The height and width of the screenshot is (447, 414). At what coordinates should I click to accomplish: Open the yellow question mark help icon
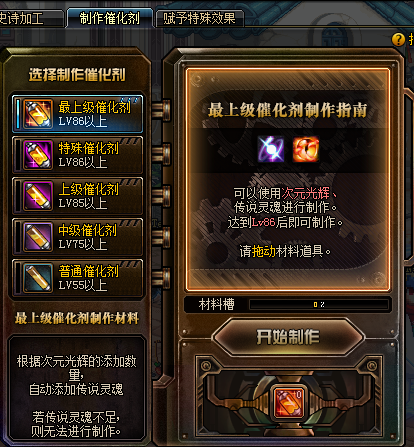(398, 40)
